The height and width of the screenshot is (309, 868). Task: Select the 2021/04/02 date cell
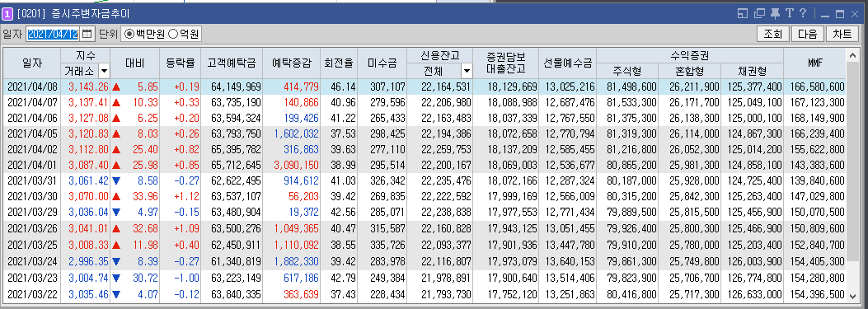(x=32, y=149)
